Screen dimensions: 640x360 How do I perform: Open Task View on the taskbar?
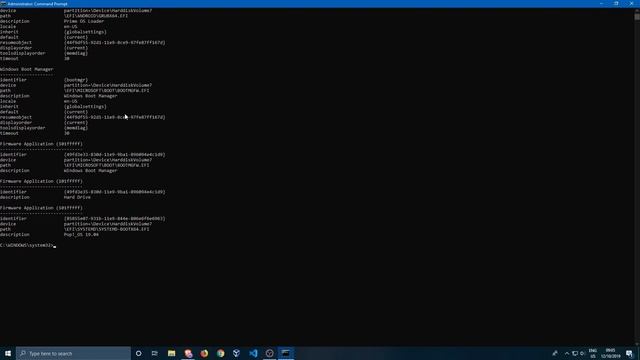coord(155,353)
